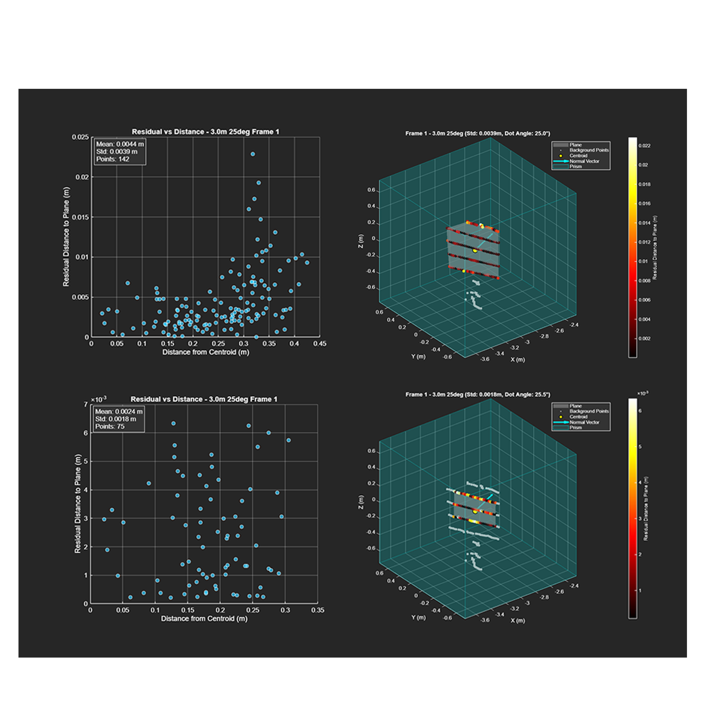Viewport: 728px width, 728px height.
Task: Click the top-left stats box showing Points: 142
Action: (x=119, y=151)
